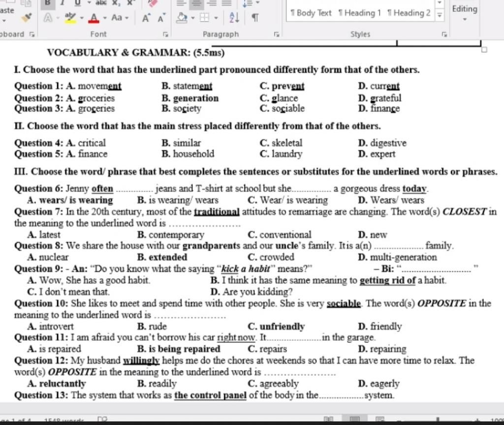Viewport: 504px width, 425px height.
Task: Apply the Heading 2 style
Action: point(409,13)
